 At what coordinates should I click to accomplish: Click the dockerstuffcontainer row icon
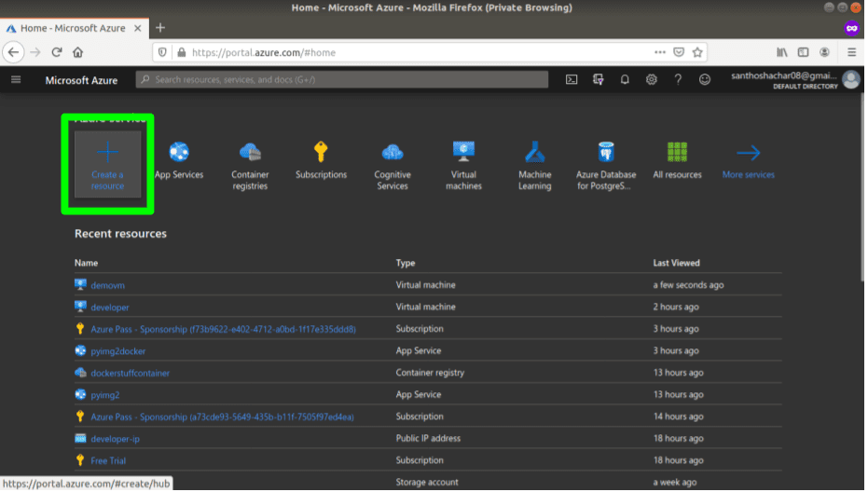81,374
